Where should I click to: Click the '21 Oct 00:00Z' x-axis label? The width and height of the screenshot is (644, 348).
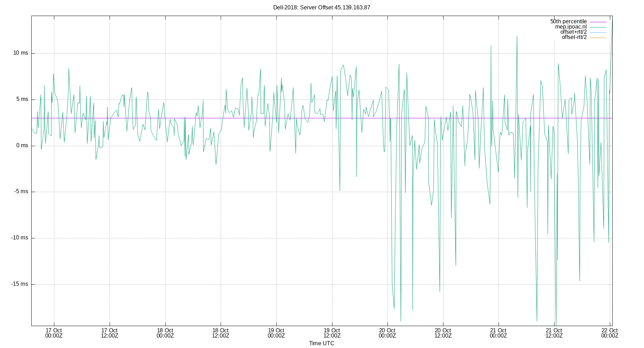[x=498, y=333]
